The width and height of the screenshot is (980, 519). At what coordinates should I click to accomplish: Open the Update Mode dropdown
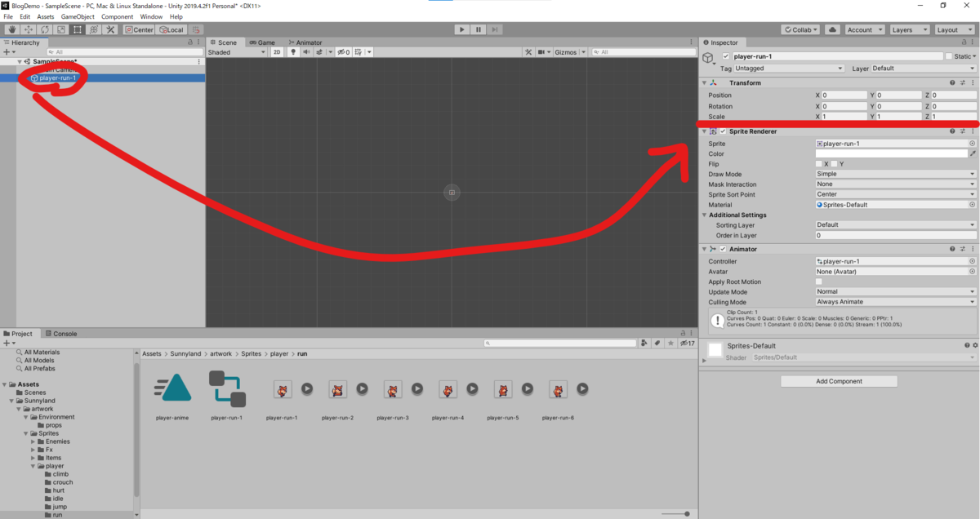pyautogui.click(x=896, y=291)
